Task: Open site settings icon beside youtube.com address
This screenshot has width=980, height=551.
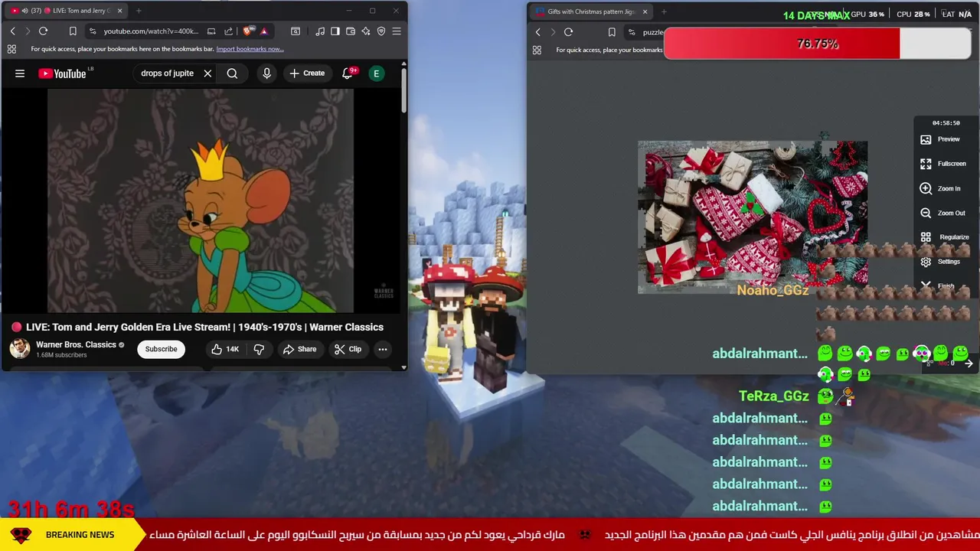Action: click(92, 31)
